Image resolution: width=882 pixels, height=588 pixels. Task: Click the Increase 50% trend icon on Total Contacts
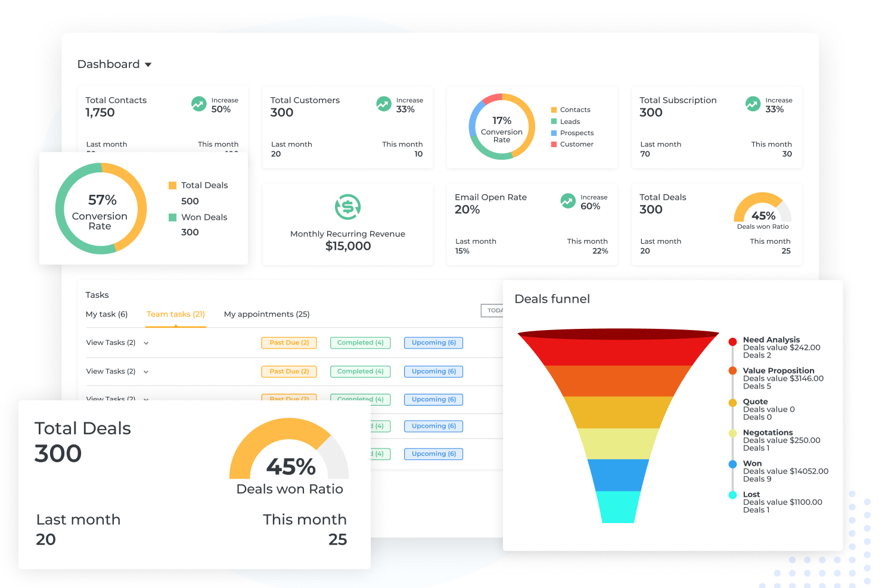(198, 104)
